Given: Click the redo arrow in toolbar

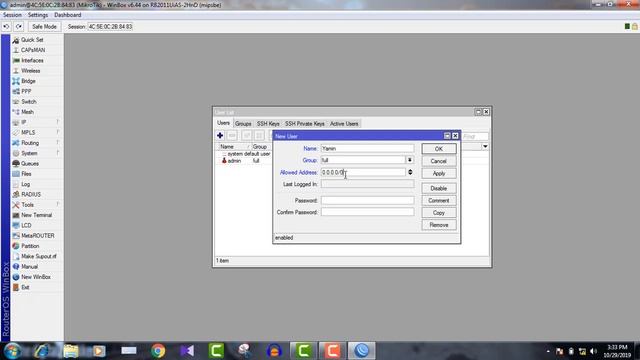Looking at the screenshot, I should (x=19, y=27).
